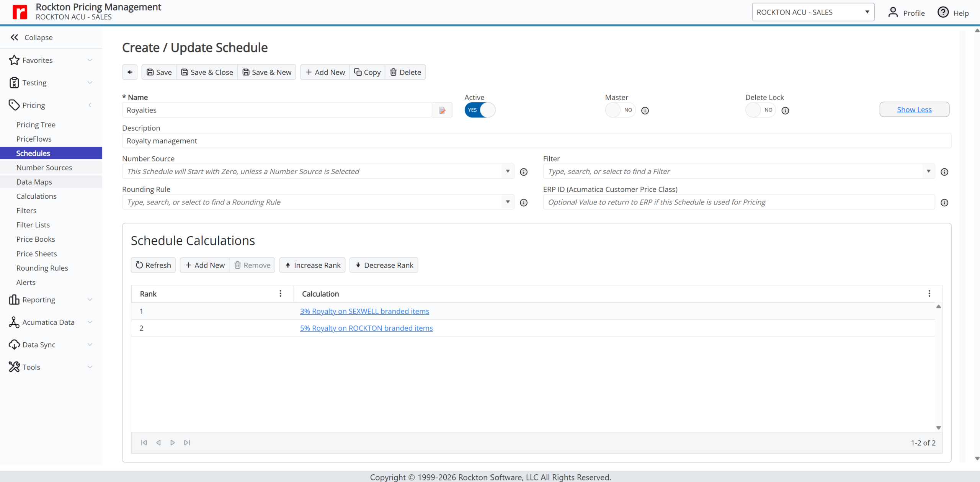Go to first page of grid

click(x=144, y=443)
